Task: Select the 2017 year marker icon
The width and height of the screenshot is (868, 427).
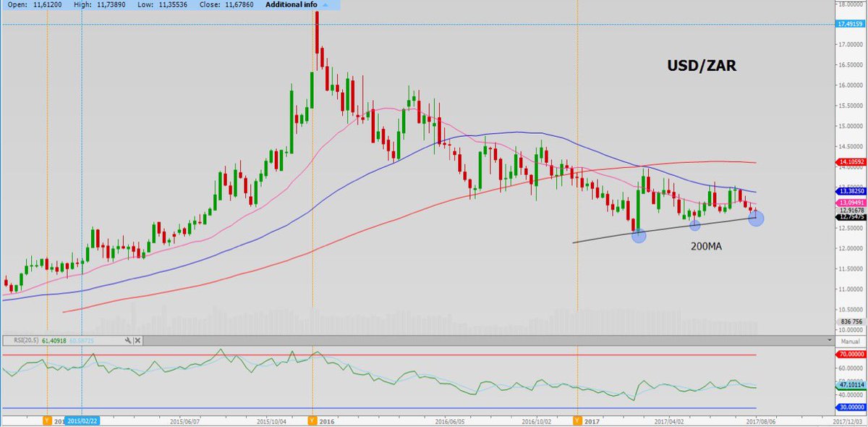Action: (x=576, y=420)
